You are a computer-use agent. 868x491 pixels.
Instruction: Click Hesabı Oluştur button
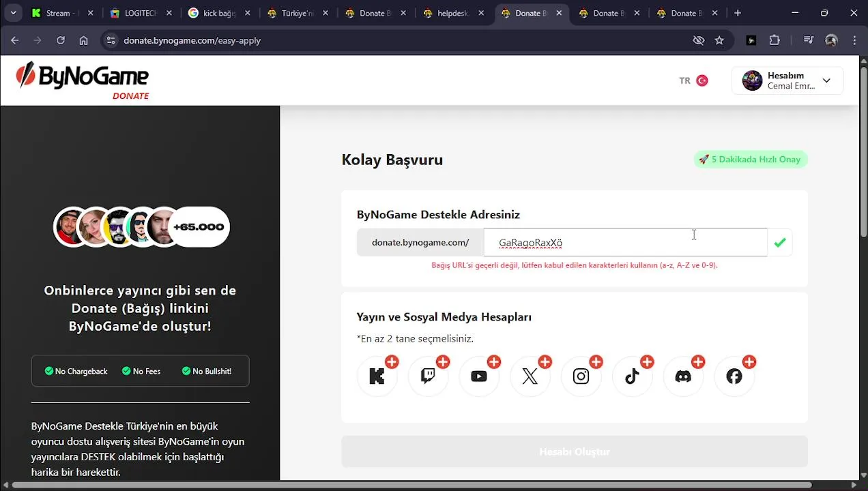click(x=575, y=451)
